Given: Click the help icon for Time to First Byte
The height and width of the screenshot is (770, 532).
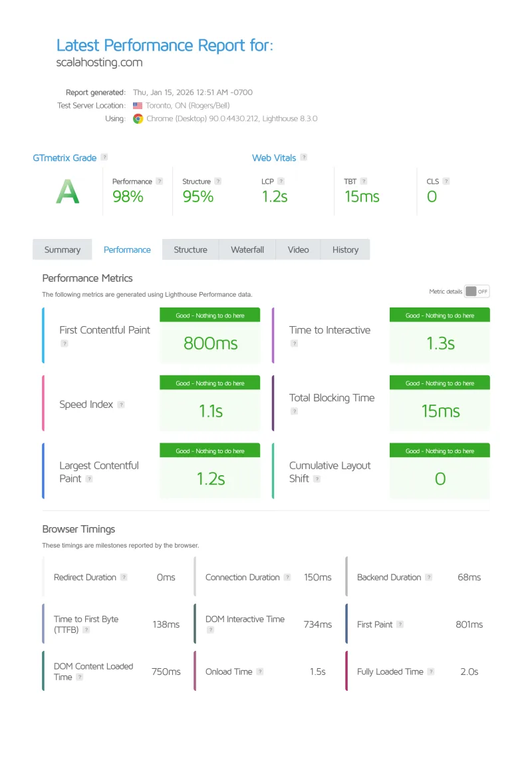Looking at the screenshot, I should (86, 630).
